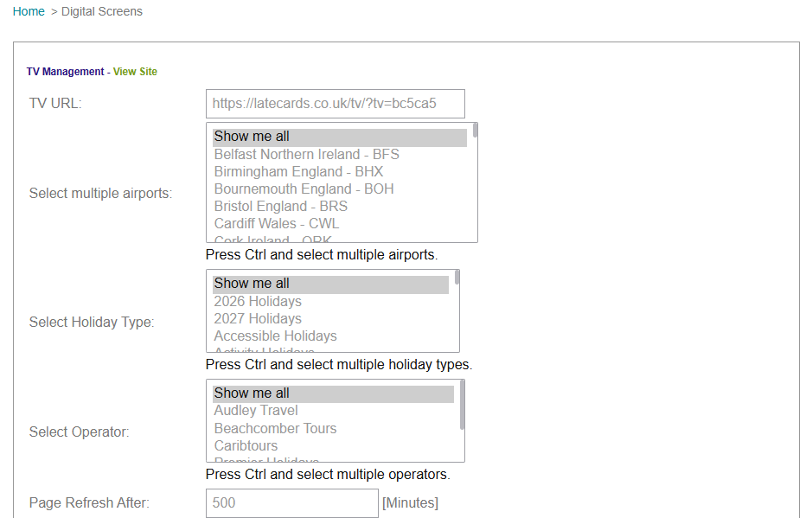
Task: Pick Bournemouth England - BOH airport
Action: coord(304,189)
